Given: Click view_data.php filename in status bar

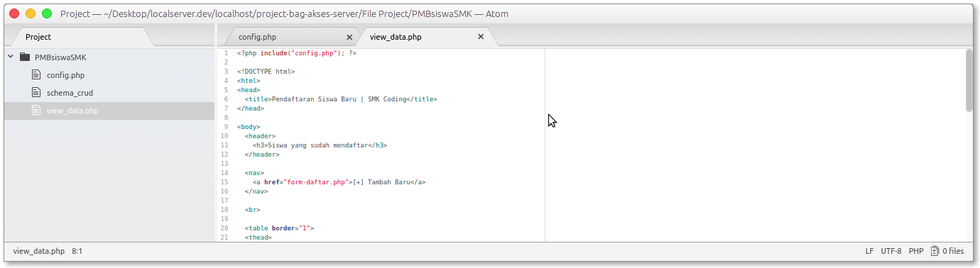Looking at the screenshot, I should [39, 251].
